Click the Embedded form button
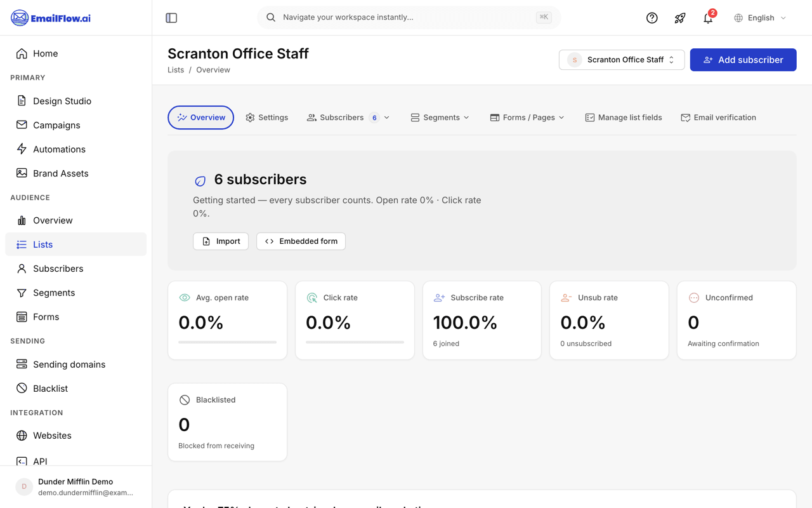 (301, 241)
